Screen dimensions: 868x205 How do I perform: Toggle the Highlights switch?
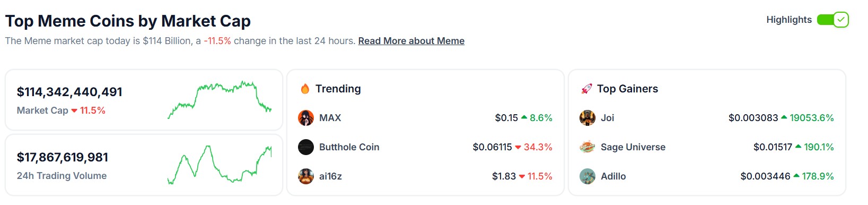[x=832, y=20]
